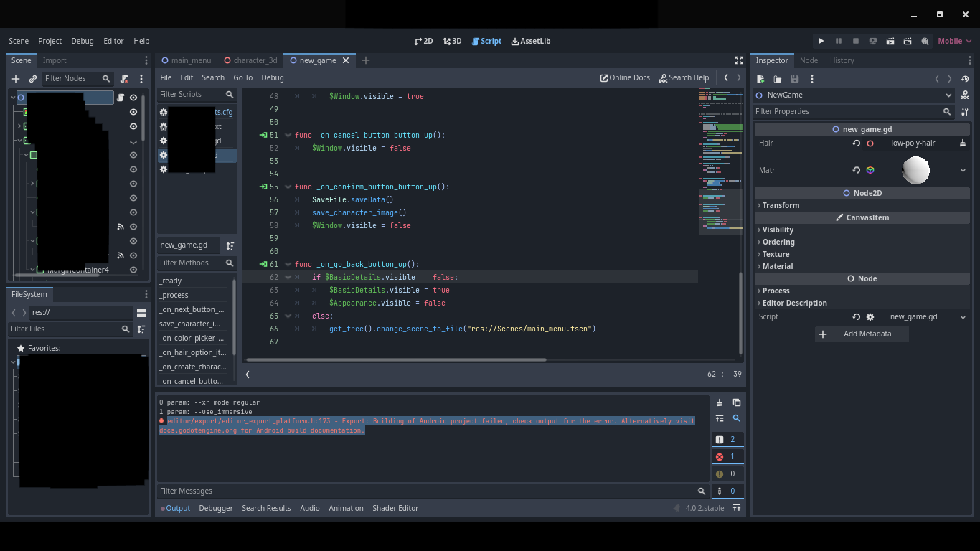Toggle visibility eye of the root scene node
980x551 pixels.
coord(133,98)
